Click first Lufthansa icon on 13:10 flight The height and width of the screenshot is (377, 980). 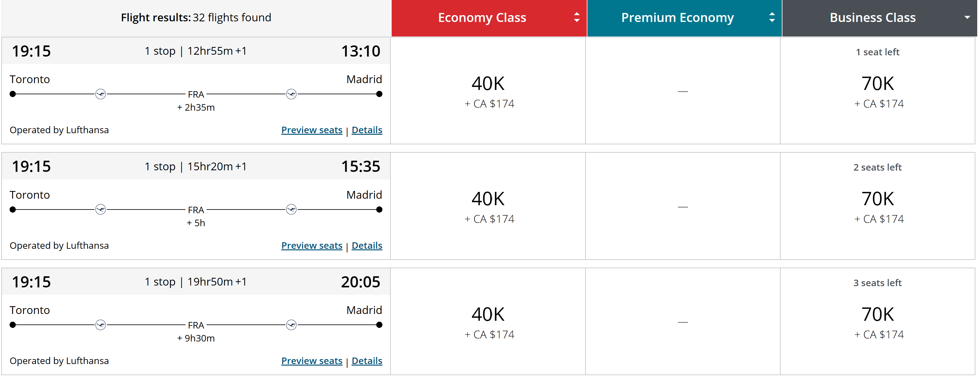coord(100,94)
